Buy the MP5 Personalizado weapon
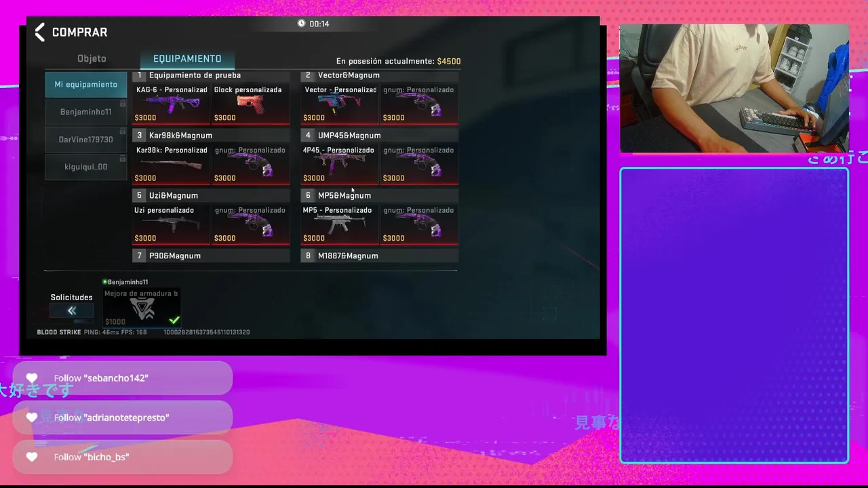Image resolution: width=868 pixels, height=488 pixels. [x=340, y=224]
